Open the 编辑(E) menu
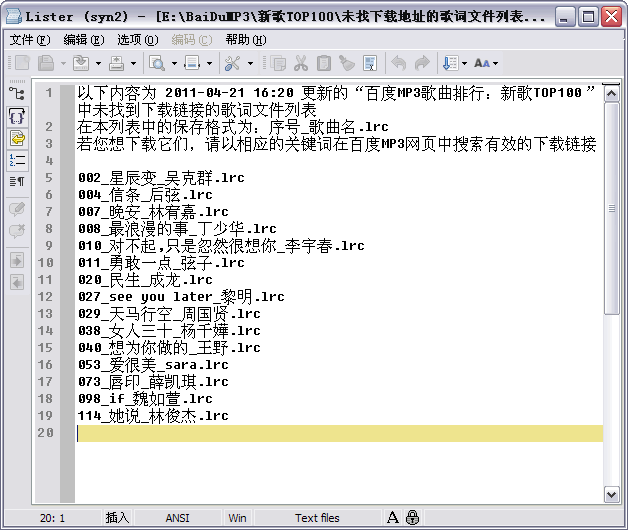 (84, 40)
